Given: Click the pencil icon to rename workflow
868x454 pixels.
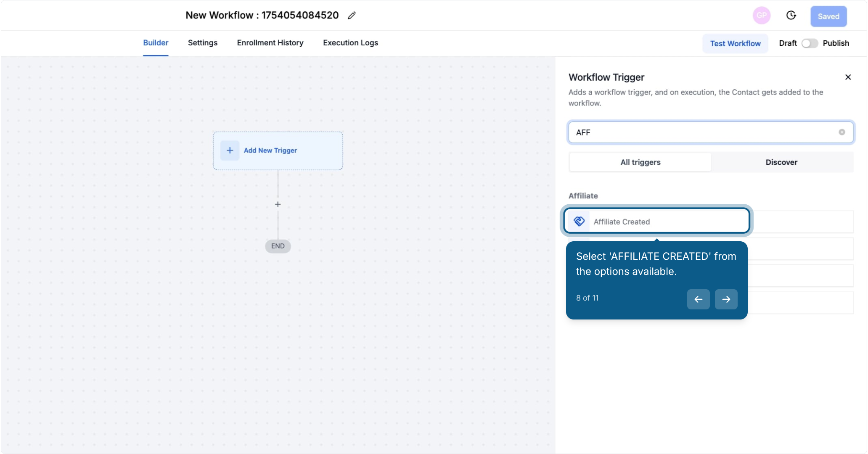Looking at the screenshot, I should 352,16.
